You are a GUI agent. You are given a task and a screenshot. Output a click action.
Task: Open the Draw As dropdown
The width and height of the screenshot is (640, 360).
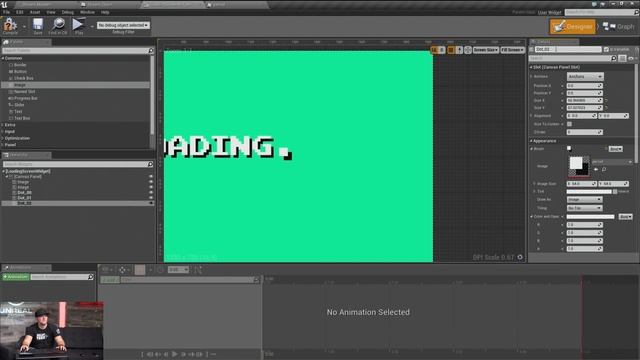click(584, 200)
